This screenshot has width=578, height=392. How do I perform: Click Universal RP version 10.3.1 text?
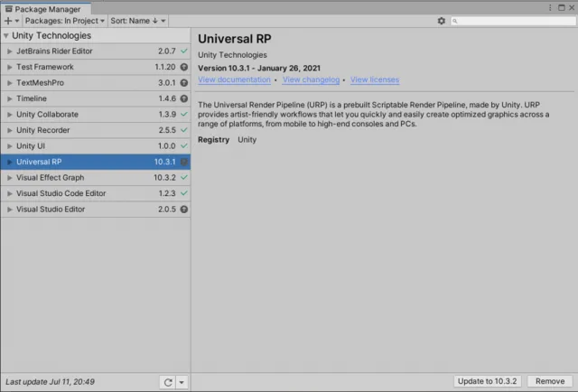click(164, 162)
